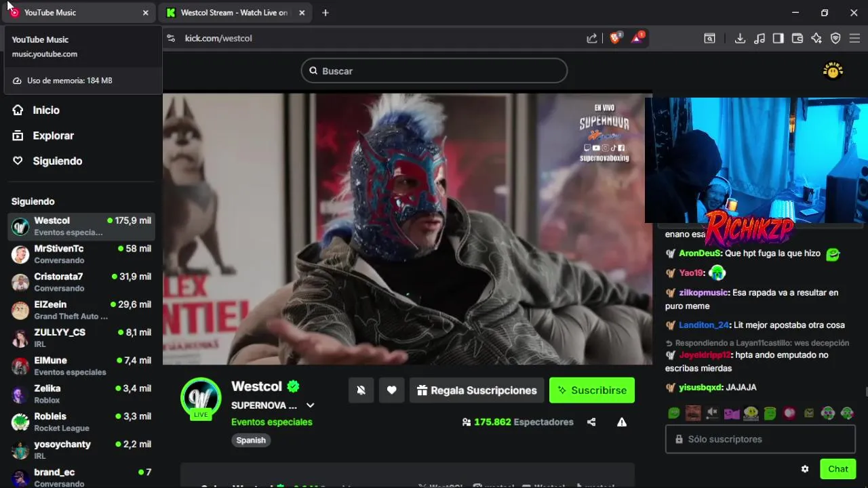868x488 pixels.
Task: Open Leo AI sparkle icon
Action: tap(816, 39)
